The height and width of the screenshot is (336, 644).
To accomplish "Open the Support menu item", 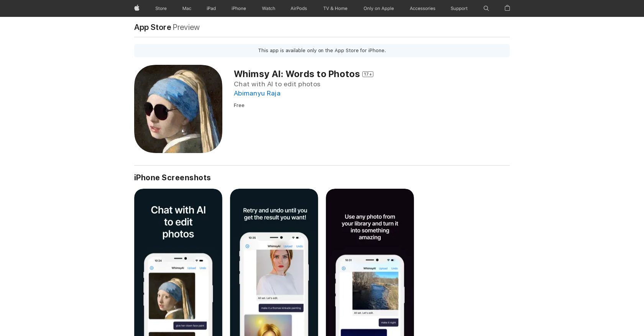I will point(459,8).
